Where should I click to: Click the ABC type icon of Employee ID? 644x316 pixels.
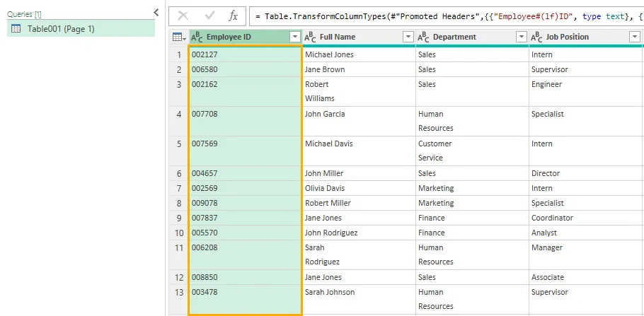pos(197,37)
